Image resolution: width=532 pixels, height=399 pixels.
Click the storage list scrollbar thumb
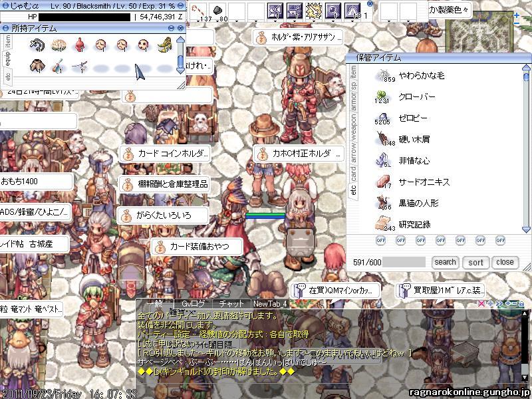coord(526,76)
